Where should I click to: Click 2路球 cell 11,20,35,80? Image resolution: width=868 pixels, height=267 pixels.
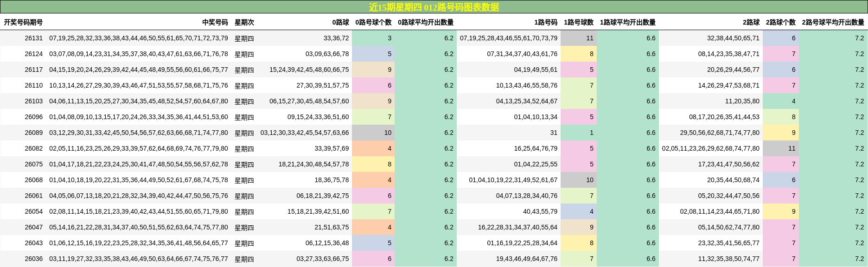742,101
